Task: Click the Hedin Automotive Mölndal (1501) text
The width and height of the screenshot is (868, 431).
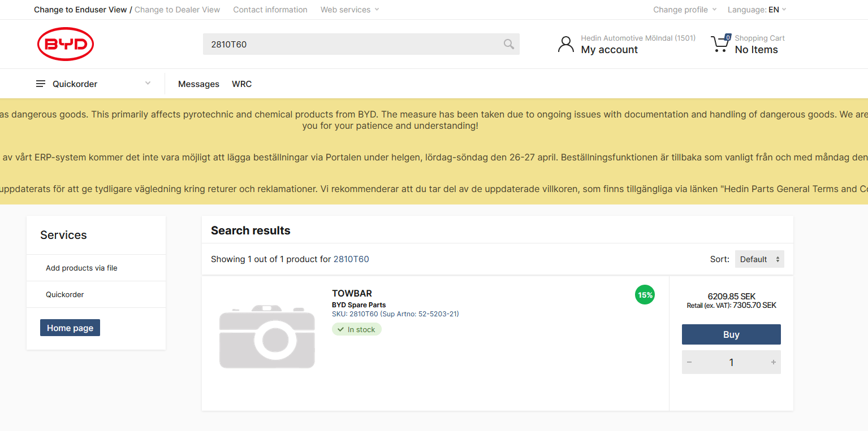Action: [638, 38]
